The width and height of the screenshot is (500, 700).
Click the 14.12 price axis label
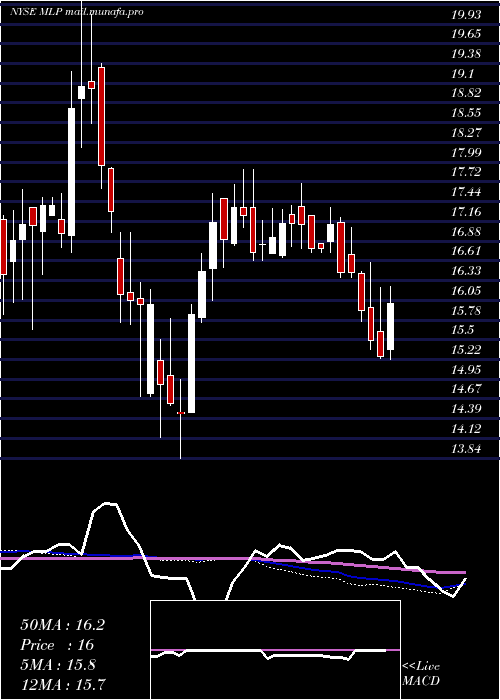coord(466,429)
